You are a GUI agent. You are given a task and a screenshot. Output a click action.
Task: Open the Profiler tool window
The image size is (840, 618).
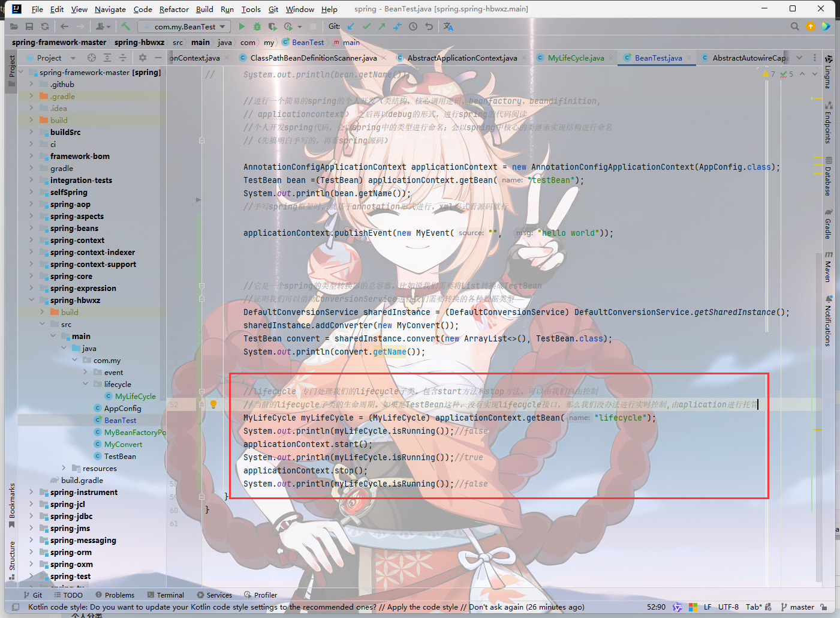260,595
